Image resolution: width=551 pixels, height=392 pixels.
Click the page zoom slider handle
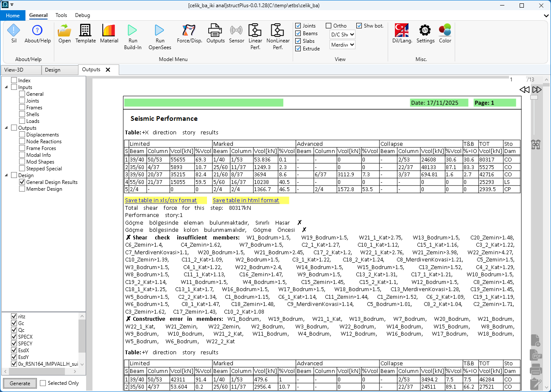(x=534, y=97)
